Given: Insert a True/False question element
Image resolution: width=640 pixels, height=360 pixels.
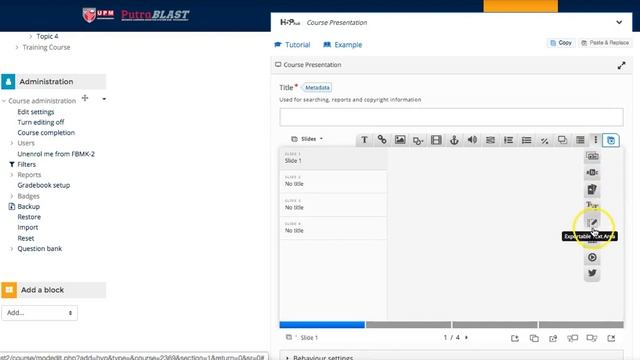Looking at the screenshot, I should click(x=544, y=140).
